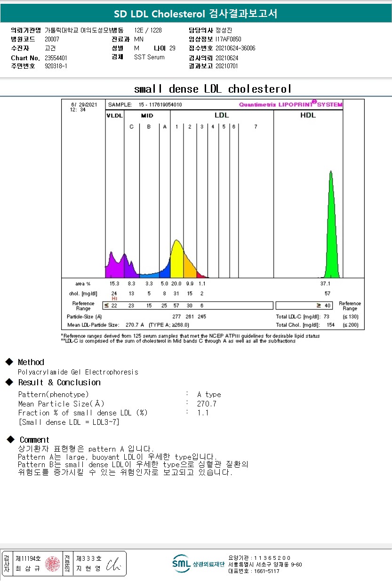The height and width of the screenshot is (581, 392).
Task: Click the particle size value '245'
Action: tap(202, 317)
